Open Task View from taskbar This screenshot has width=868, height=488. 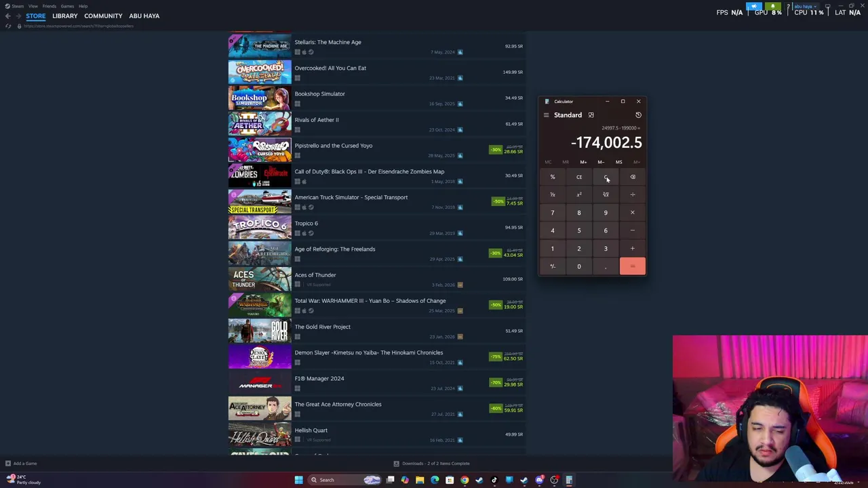tap(391, 480)
